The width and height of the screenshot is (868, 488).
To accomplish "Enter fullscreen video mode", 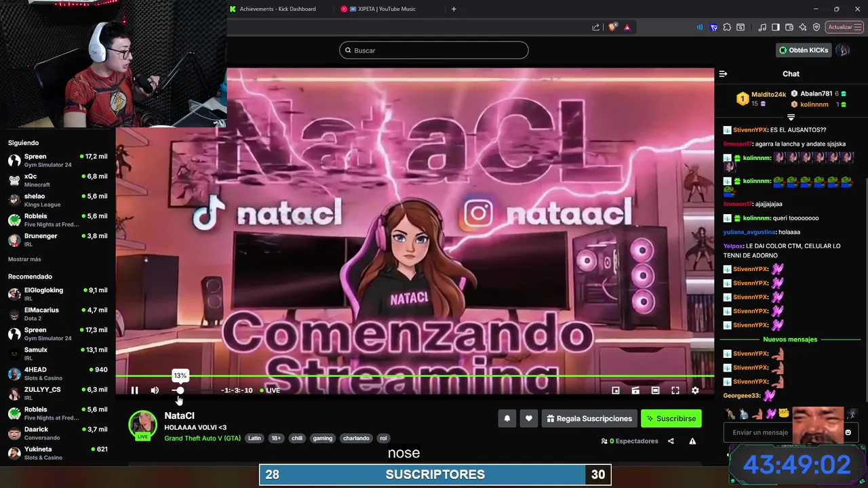I will (x=675, y=390).
